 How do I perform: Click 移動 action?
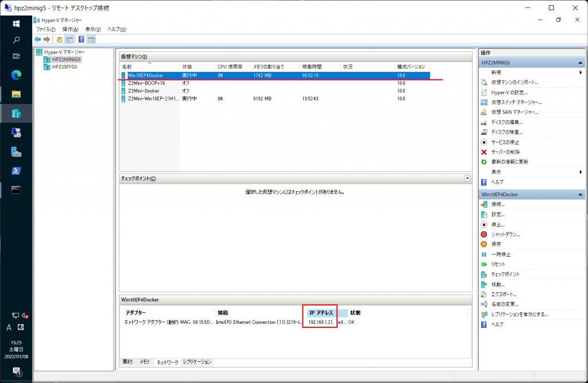point(498,284)
